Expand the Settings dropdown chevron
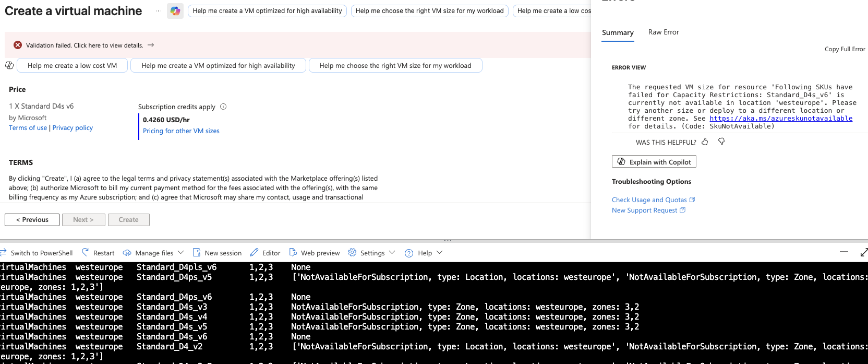The width and height of the screenshot is (868, 364). 392,252
